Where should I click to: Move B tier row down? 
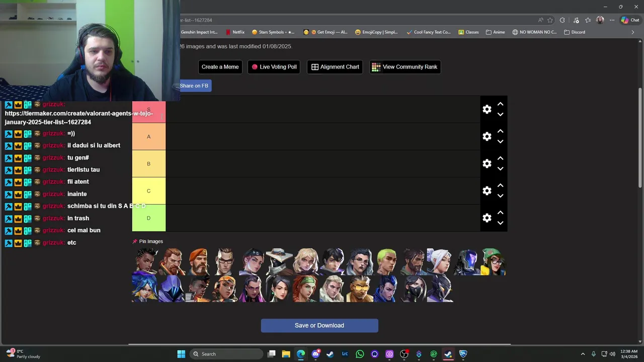[500, 169]
